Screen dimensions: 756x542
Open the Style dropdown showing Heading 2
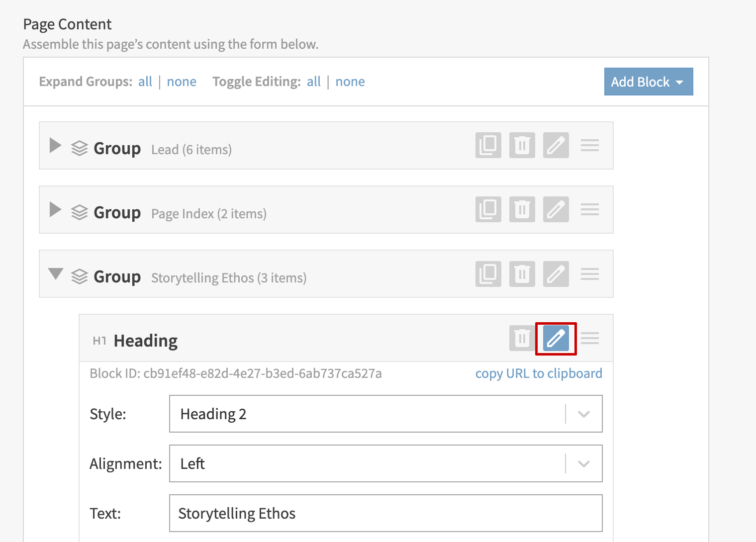[x=385, y=414]
